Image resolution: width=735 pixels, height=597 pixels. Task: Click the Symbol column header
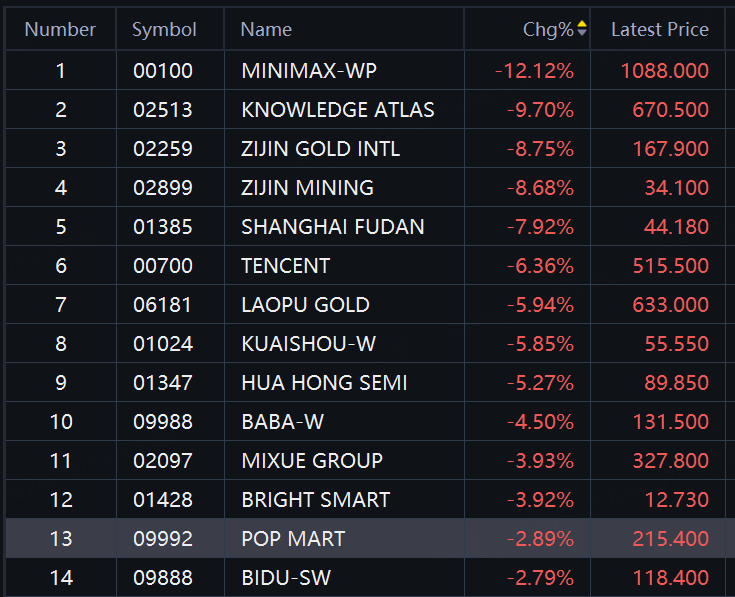(x=164, y=29)
